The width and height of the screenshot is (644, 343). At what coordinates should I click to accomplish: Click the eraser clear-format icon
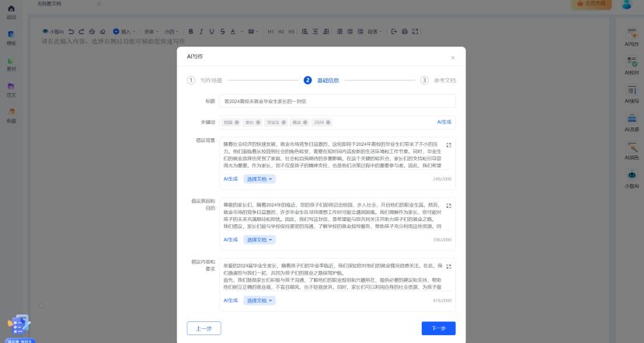pos(103,32)
